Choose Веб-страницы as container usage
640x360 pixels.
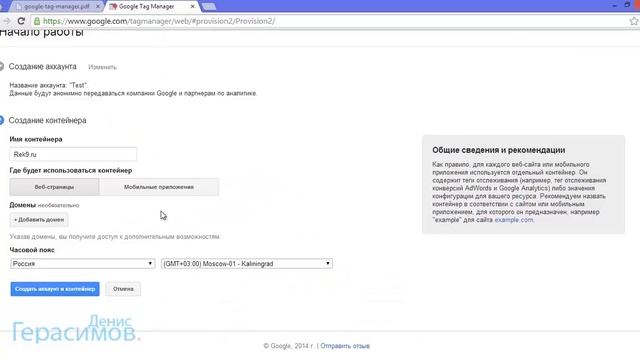coord(54,187)
